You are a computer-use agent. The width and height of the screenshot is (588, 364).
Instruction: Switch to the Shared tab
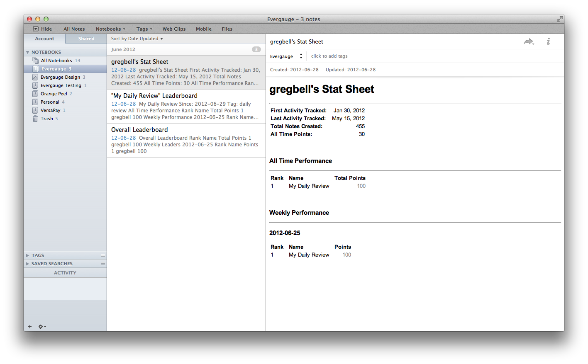click(x=86, y=39)
